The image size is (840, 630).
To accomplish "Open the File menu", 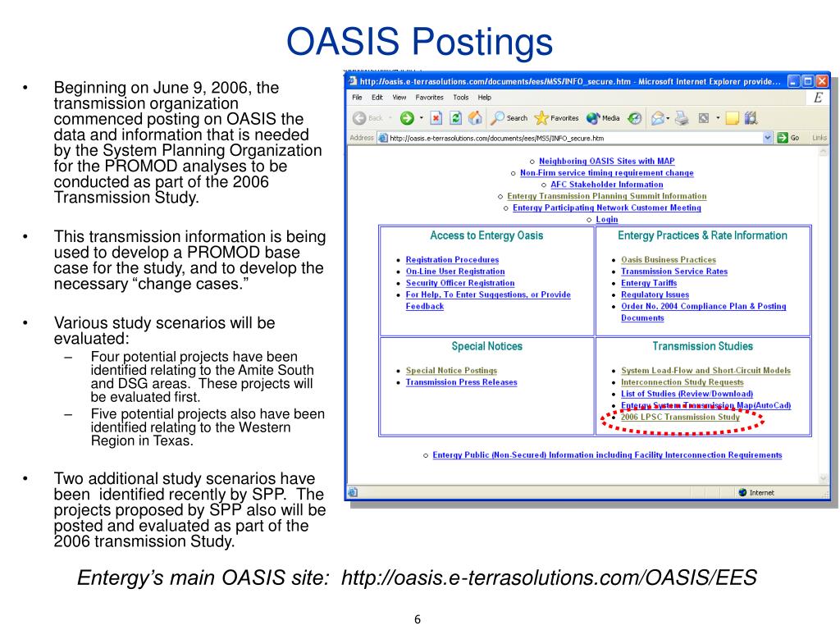I will pyautogui.click(x=357, y=98).
